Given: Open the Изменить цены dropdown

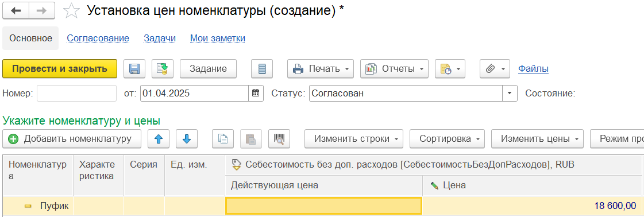Looking at the screenshot, I should tap(538, 139).
